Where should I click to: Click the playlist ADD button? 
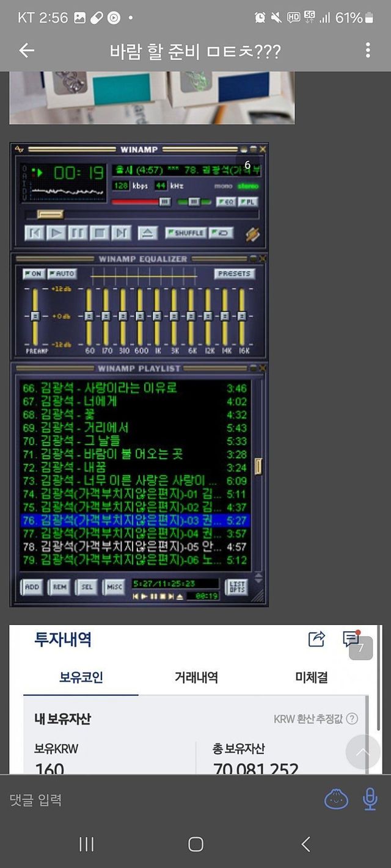(x=32, y=587)
